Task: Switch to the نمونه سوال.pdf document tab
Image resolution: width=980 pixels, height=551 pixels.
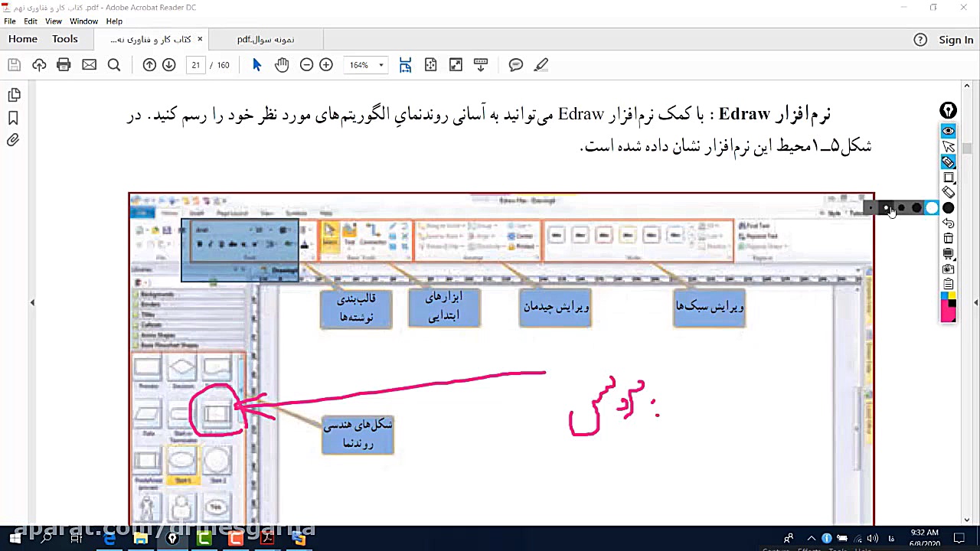Action: pos(265,39)
